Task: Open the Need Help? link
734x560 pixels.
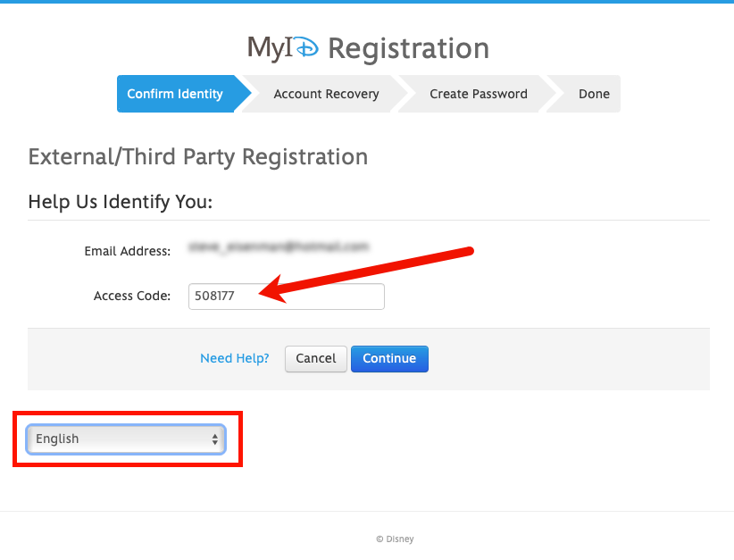Action: 234,358
